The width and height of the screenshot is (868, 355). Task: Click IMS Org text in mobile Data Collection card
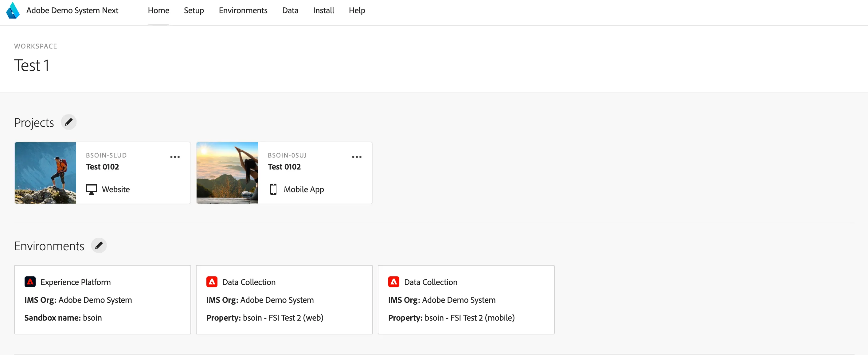pyautogui.click(x=442, y=300)
